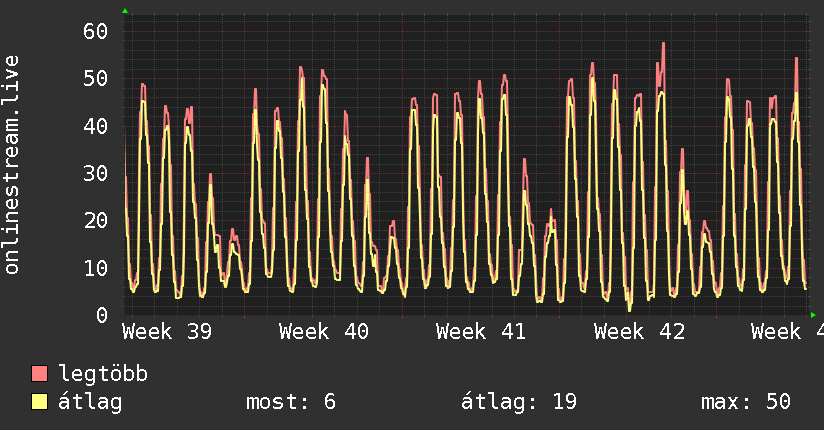Click the 60 y-axis value label
The width and height of the screenshot is (824, 430).
coord(96,32)
